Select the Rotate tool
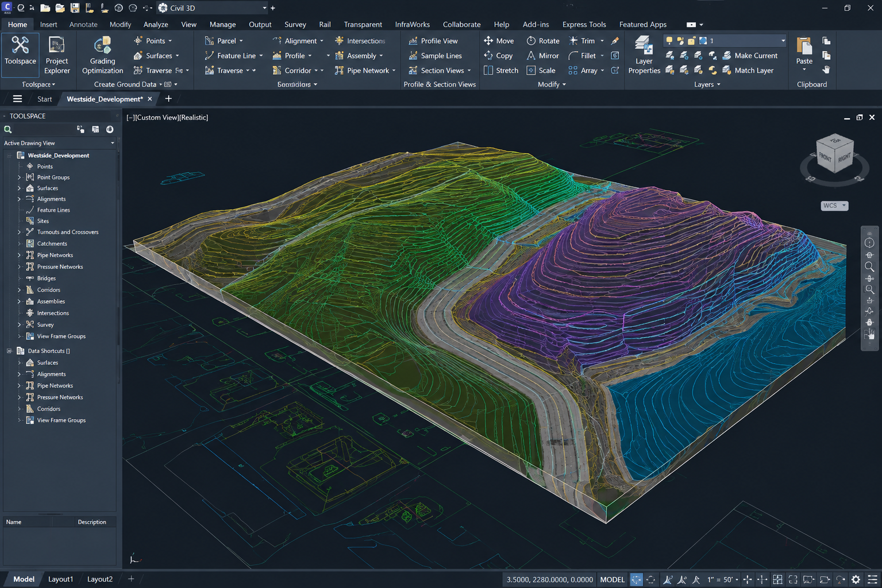Viewport: 882px width, 588px height. pos(543,41)
